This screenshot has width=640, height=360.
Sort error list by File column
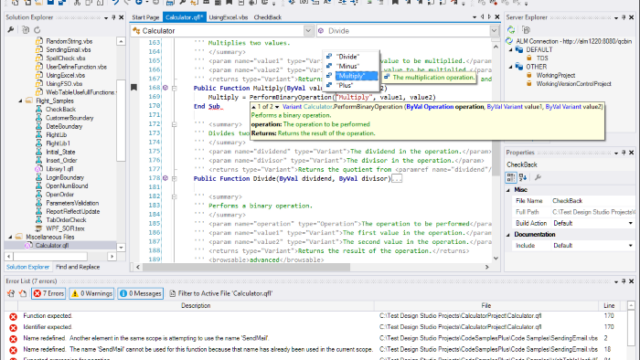pyautogui.click(x=486, y=306)
